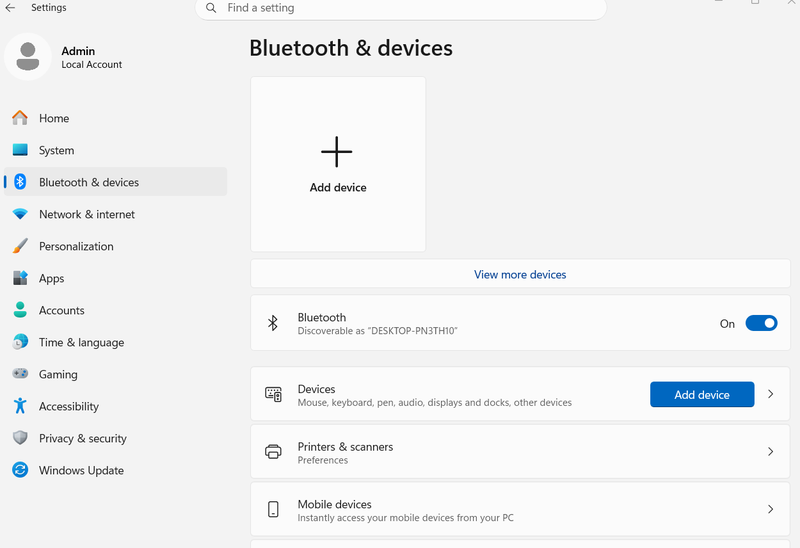Open Windows Update page
The image size is (800, 548).
coord(115,470)
